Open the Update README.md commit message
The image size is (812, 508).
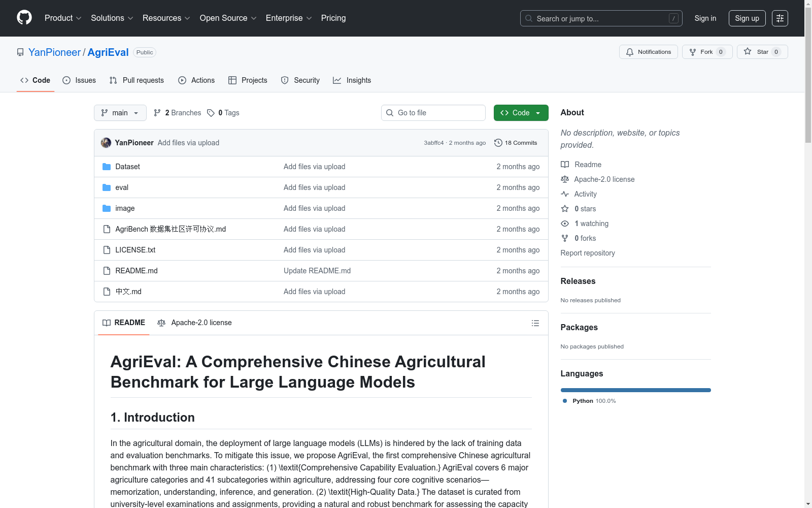tap(317, 271)
